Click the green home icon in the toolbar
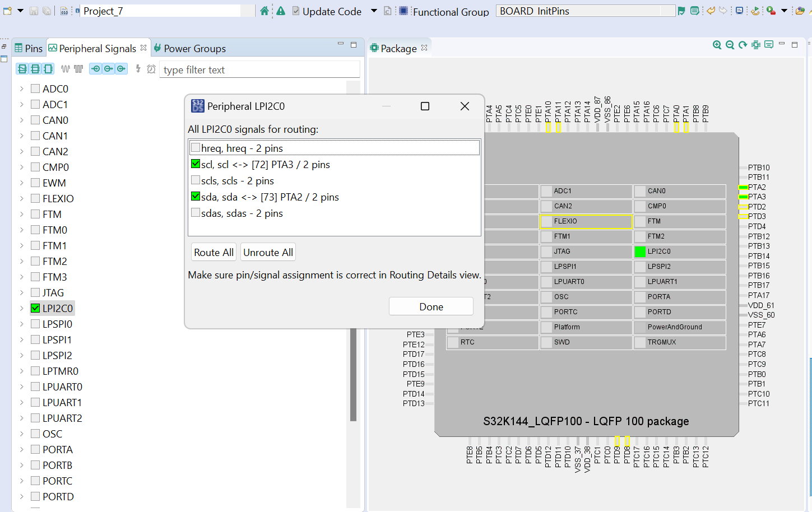812x512 pixels. pos(265,11)
